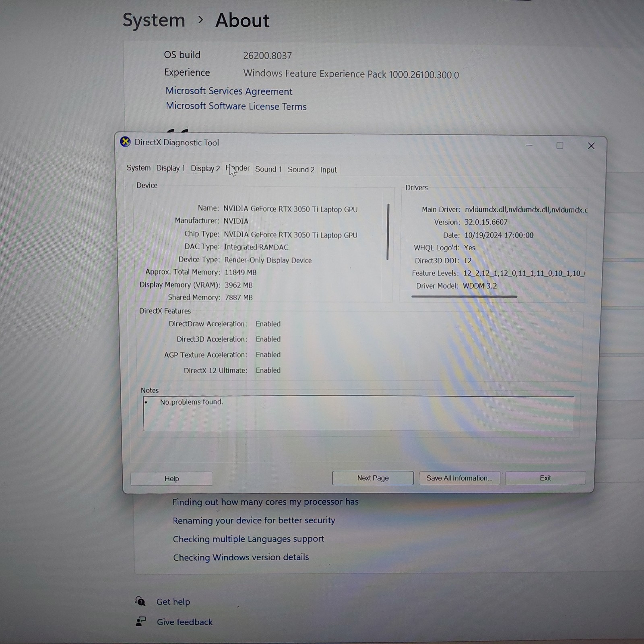The height and width of the screenshot is (644, 644).
Task: Click the 'WDDM 3.2' driver model value
Action: click(x=480, y=286)
